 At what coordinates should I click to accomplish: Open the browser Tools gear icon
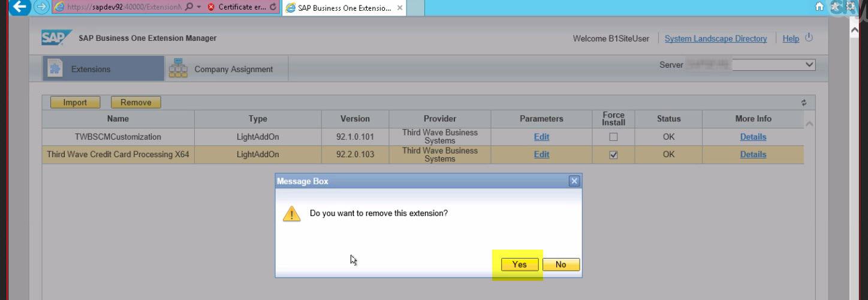(851, 7)
